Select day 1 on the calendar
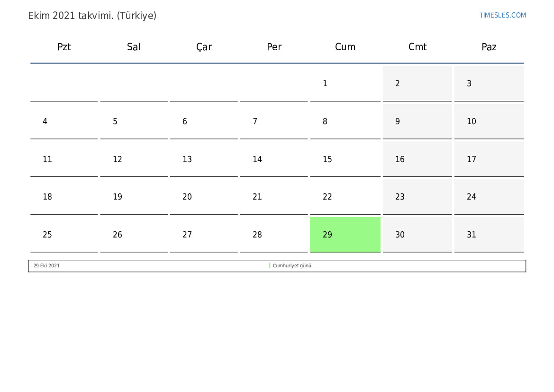 [x=345, y=84]
